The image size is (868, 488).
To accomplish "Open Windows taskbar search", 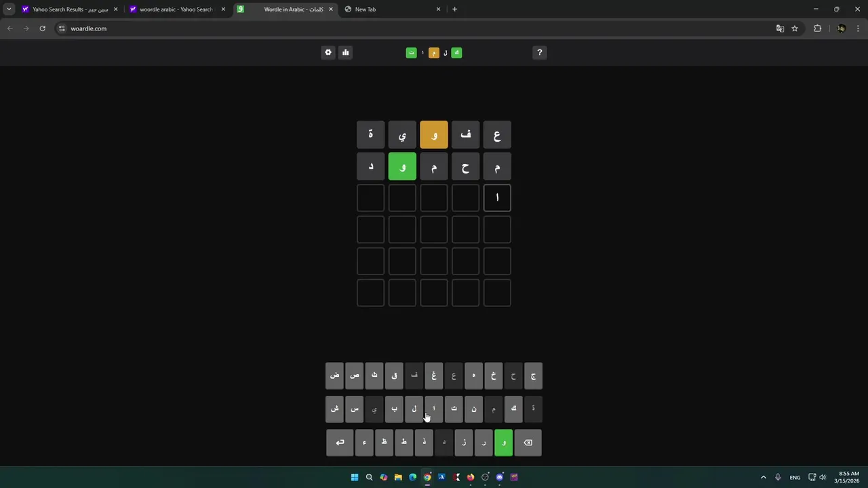I will point(369,477).
